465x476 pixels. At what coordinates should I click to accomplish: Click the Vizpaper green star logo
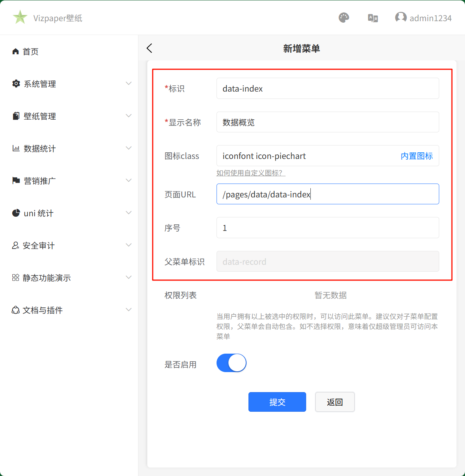coord(20,17)
